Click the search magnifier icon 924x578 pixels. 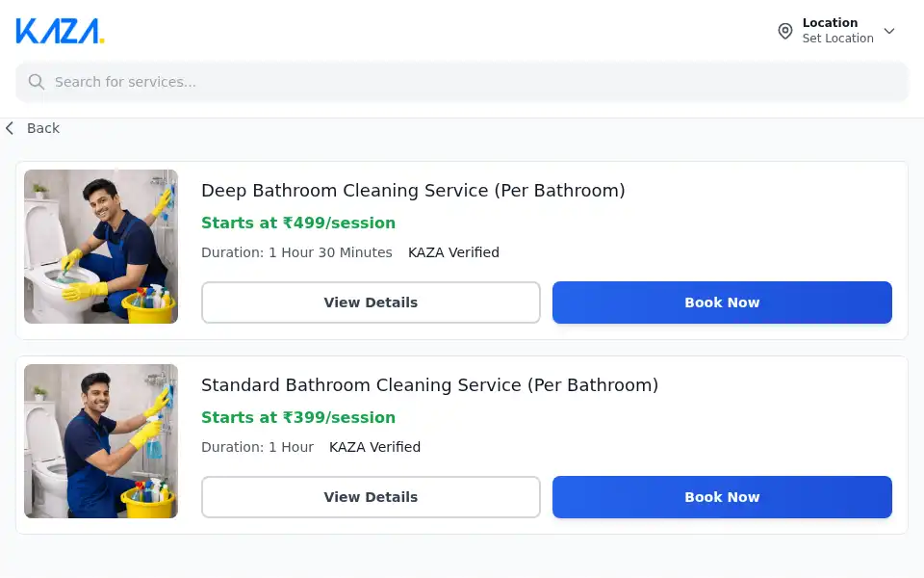point(36,82)
